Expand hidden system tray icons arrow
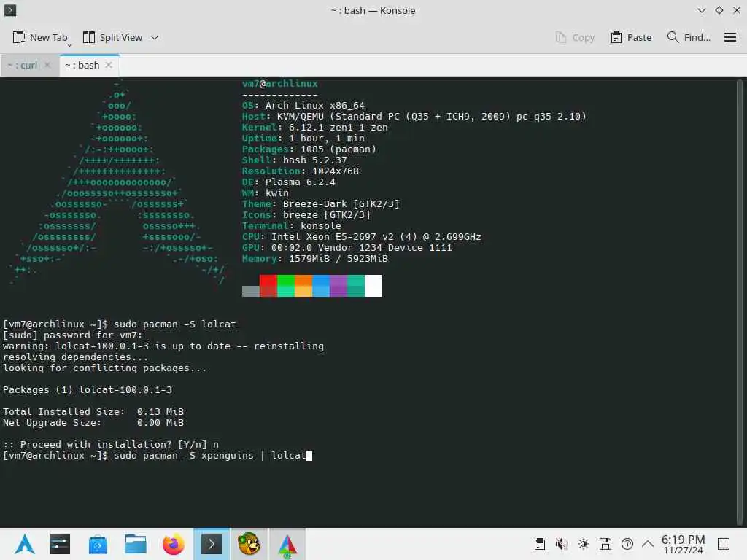 coord(648,543)
